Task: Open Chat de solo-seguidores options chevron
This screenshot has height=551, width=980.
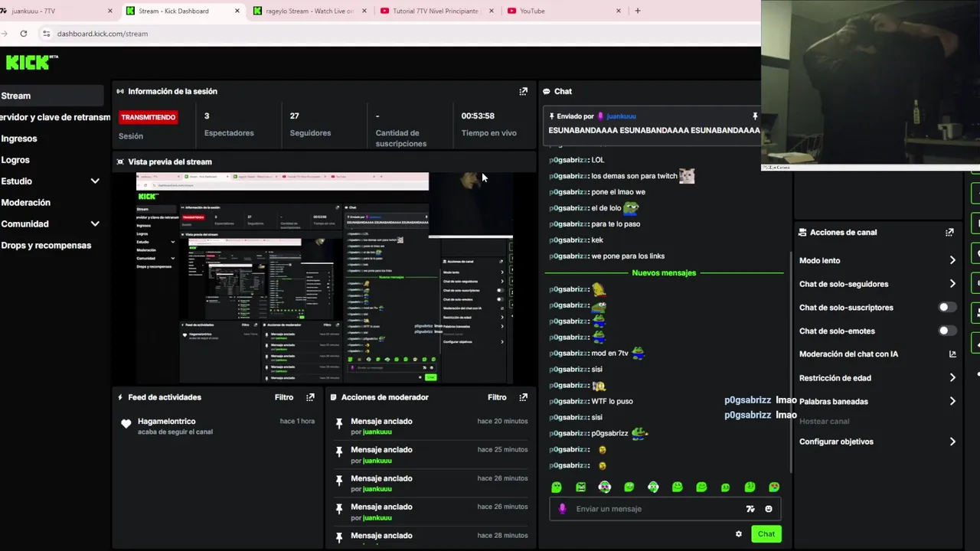Action: [952, 284]
